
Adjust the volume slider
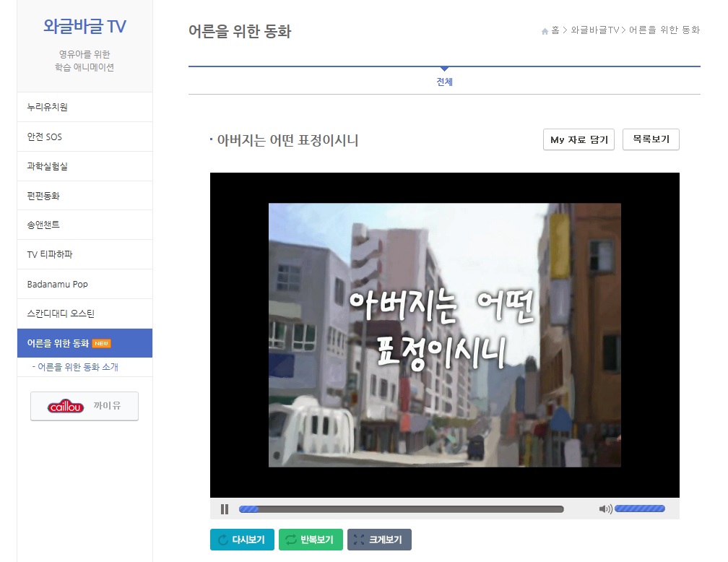pyautogui.click(x=640, y=509)
